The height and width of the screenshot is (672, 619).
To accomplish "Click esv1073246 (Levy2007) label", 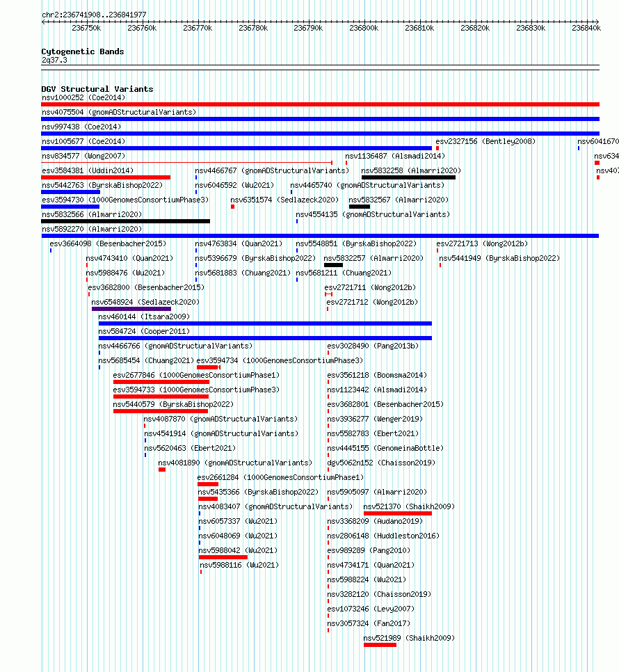I will pyautogui.click(x=371, y=608).
